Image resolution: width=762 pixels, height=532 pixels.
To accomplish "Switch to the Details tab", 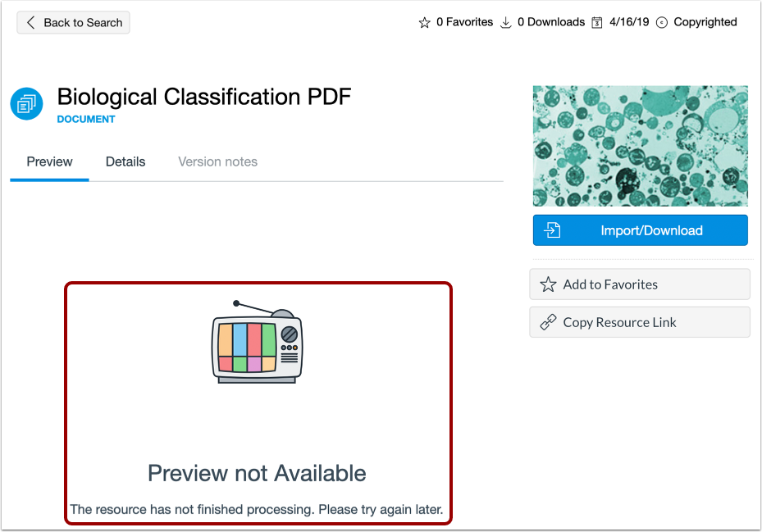I will pyautogui.click(x=125, y=161).
